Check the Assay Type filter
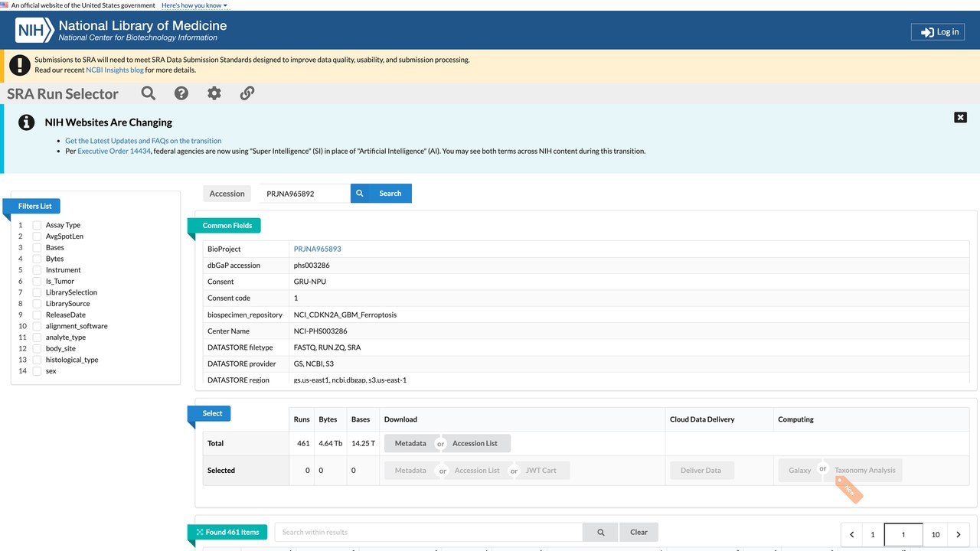The height and width of the screenshot is (551, 980). coord(37,225)
